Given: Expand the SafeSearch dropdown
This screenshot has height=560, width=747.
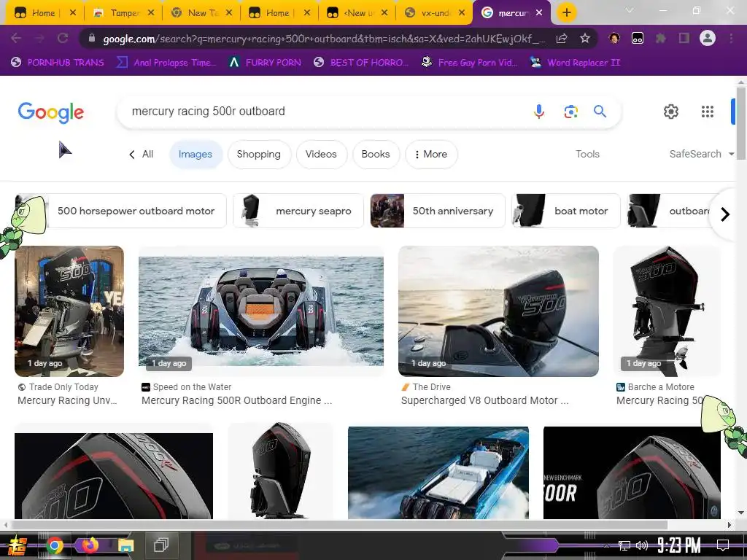Looking at the screenshot, I should pos(701,154).
